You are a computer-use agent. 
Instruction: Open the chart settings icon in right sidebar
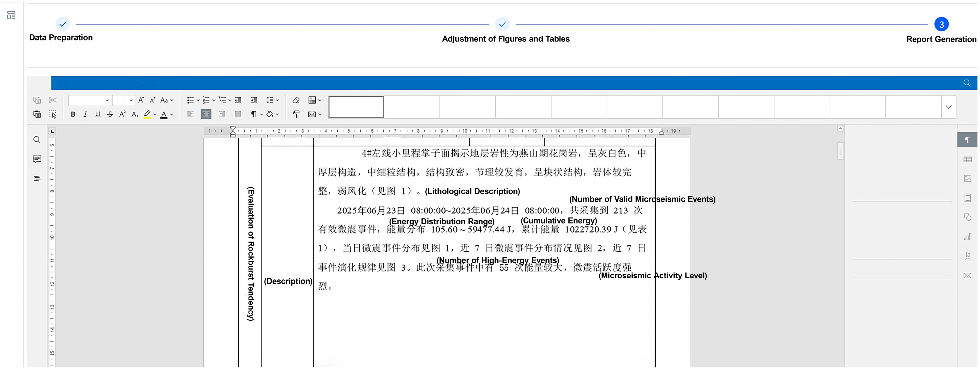tap(968, 237)
